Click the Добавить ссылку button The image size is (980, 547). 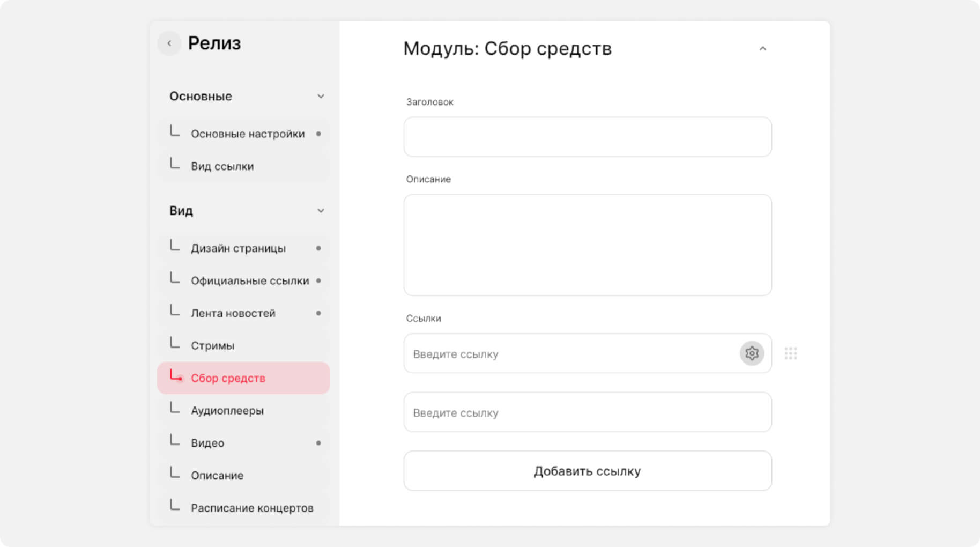pyautogui.click(x=587, y=471)
